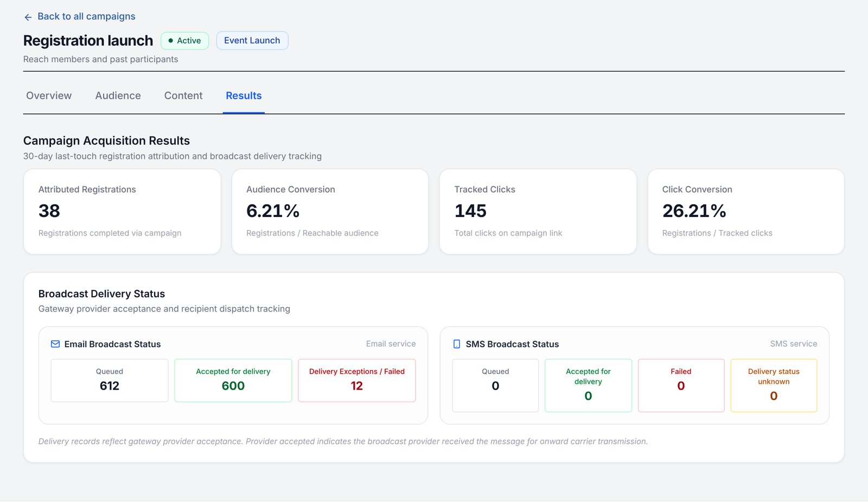Click the attributed registrations value 38
Viewport: 868px width, 502px height.
click(x=49, y=211)
